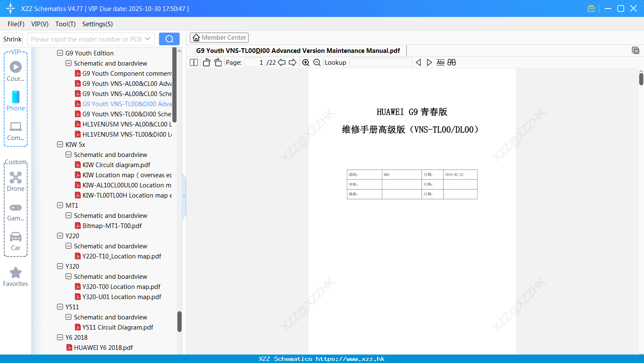This screenshot has height=363, width=644.
Task: Click the yellow toolbox icon in title bar
Action: point(591,8)
